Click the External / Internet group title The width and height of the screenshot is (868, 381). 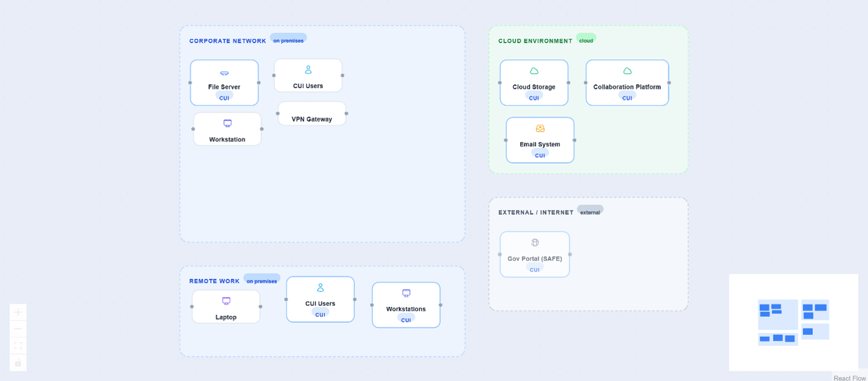coord(536,212)
